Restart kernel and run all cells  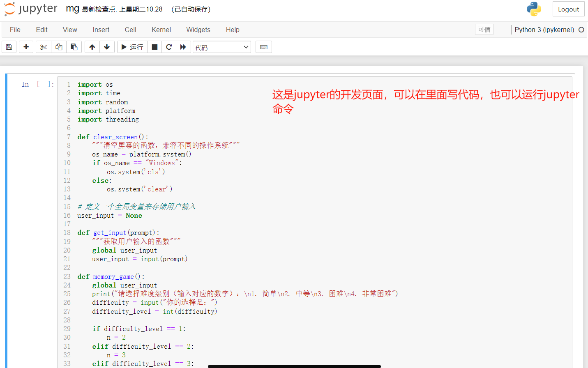tap(183, 47)
